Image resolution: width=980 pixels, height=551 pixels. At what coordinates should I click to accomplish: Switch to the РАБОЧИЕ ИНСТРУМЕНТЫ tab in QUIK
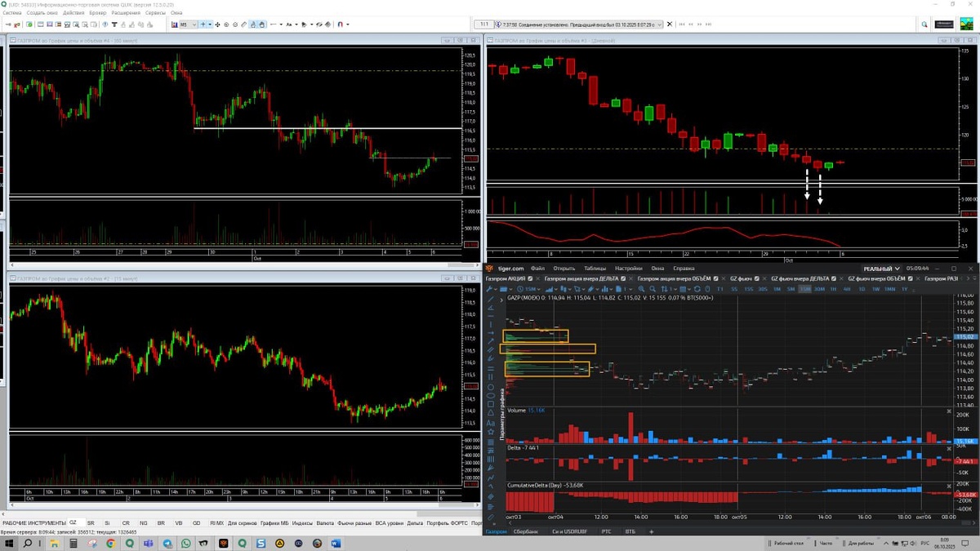click(33, 522)
